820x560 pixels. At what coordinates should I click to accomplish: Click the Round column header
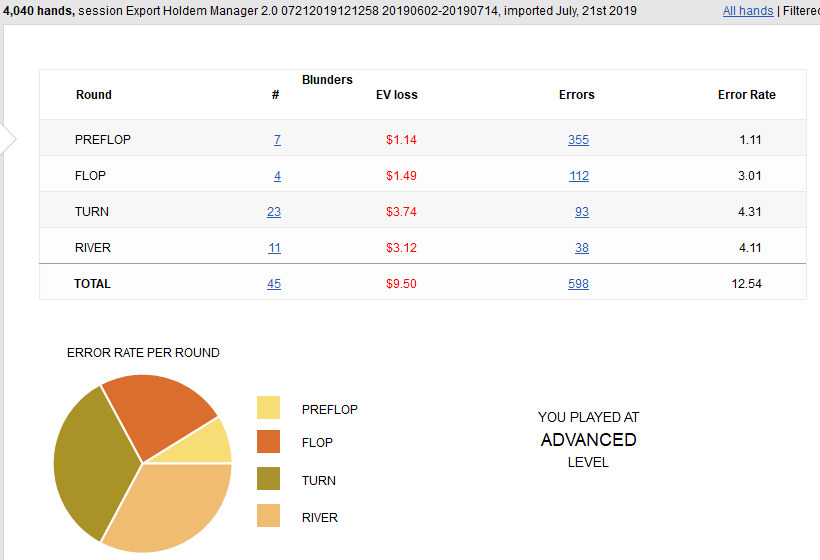(94, 95)
